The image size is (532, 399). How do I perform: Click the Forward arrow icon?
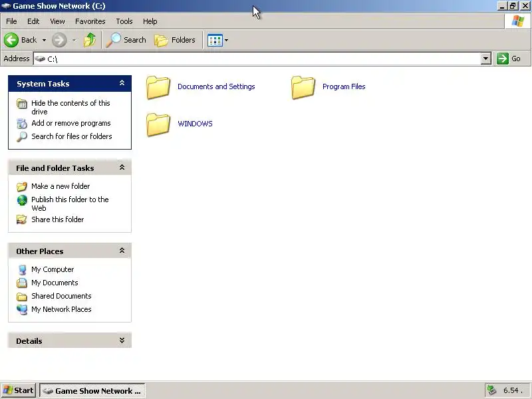59,40
